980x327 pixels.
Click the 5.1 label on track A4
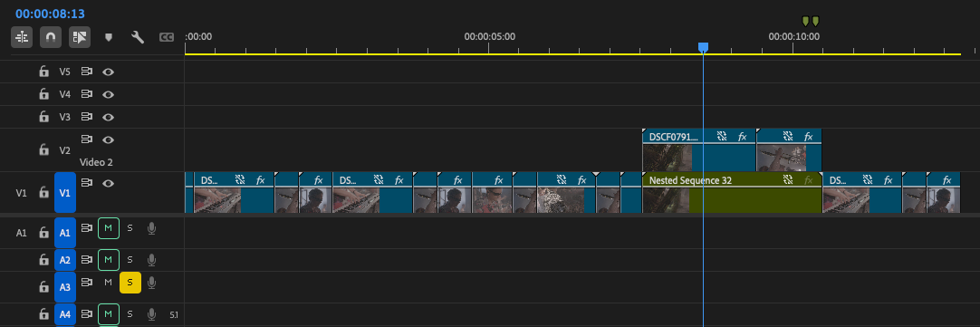pos(174,314)
